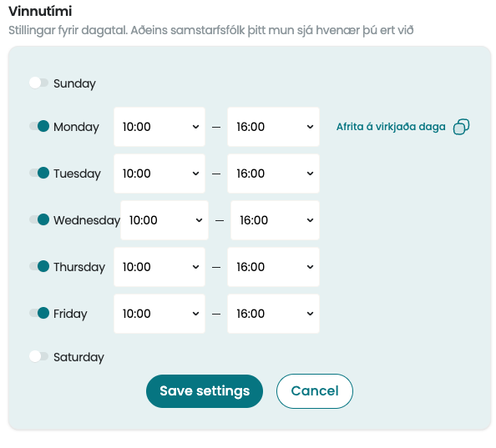Enable the Sunday toggle

[x=38, y=83]
